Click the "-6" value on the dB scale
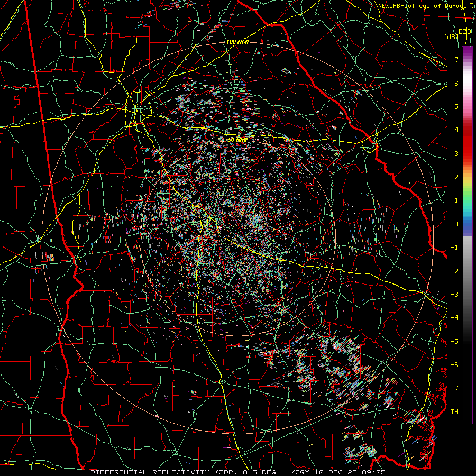Image resolution: width=476 pixels, height=476 pixels. coord(454,365)
